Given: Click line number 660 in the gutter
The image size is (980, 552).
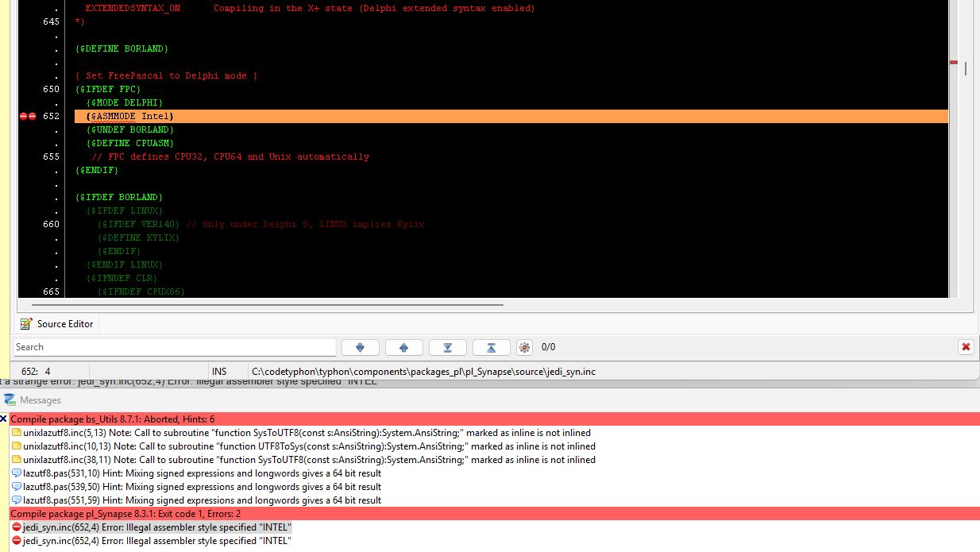Looking at the screenshot, I should 51,224.
